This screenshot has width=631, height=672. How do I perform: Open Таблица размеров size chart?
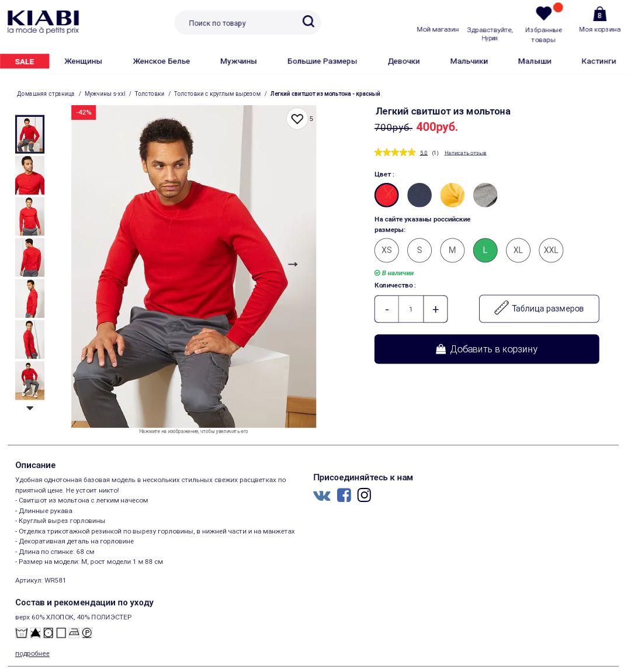(539, 309)
